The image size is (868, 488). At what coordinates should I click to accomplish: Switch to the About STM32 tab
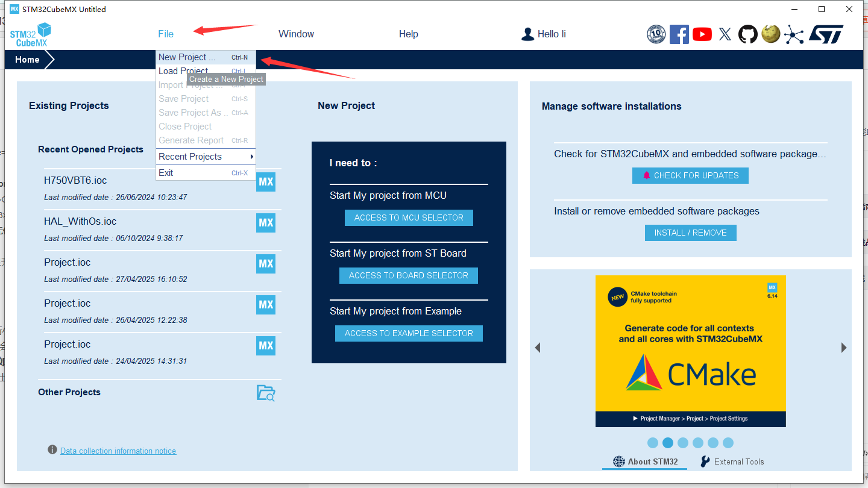645,461
